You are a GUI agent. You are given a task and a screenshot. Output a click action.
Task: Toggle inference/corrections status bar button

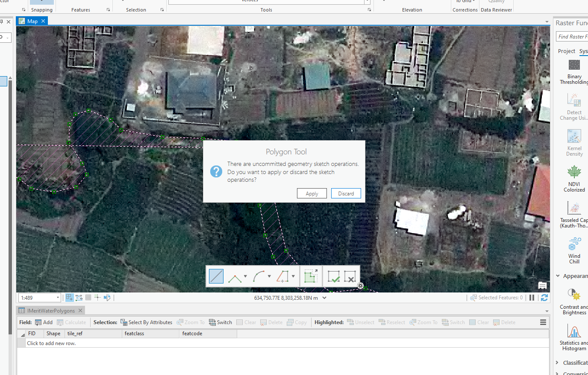point(97,298)
